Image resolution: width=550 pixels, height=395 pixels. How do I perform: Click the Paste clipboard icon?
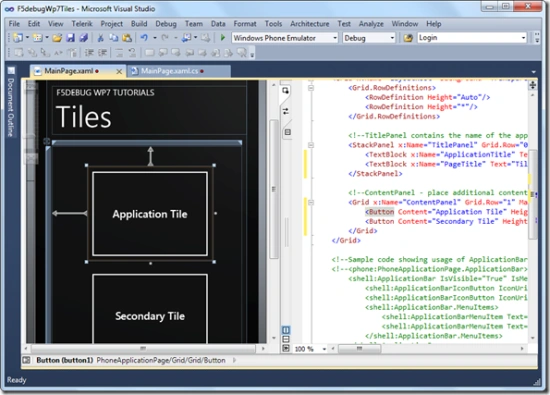[127, 38]
